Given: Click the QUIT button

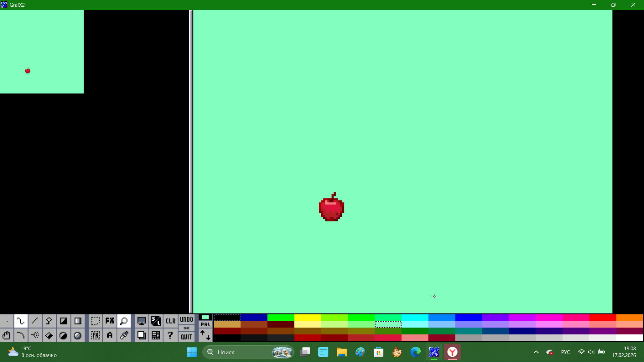Looking at the screenshot, I should [186, 337].
